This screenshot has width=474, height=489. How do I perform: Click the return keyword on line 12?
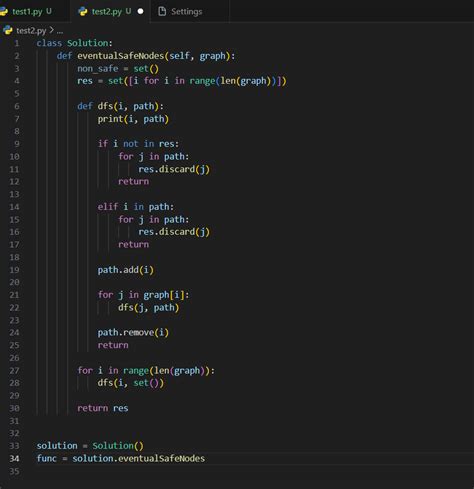[133, 182]
